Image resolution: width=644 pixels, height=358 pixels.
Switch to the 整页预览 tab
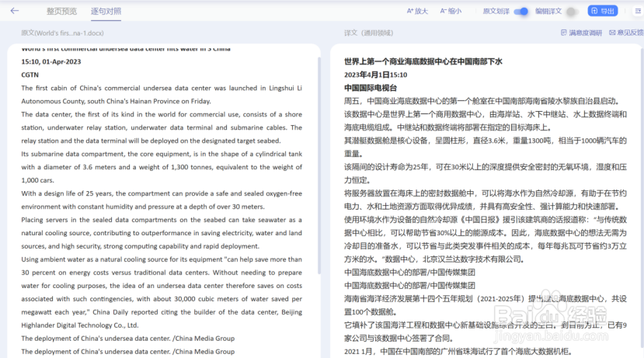click(61, 11)
